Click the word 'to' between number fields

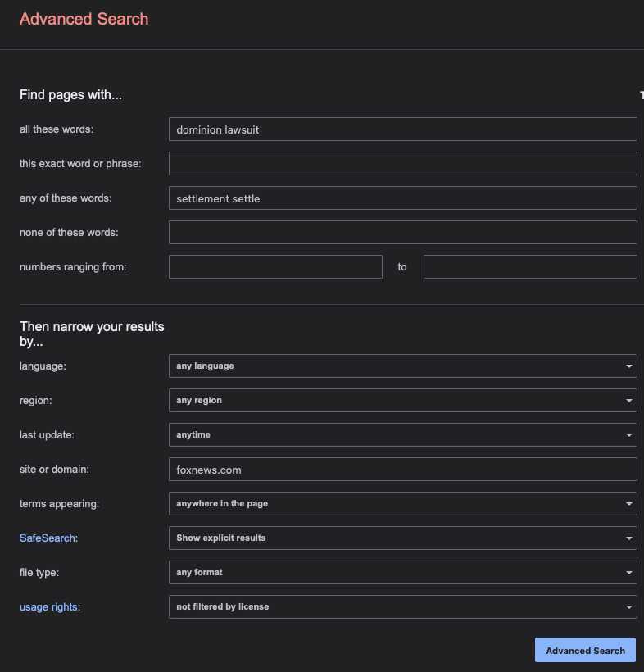tap(402, 266)
